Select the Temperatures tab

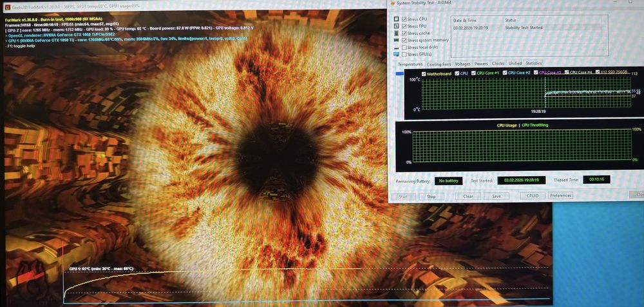click(410, 64)
